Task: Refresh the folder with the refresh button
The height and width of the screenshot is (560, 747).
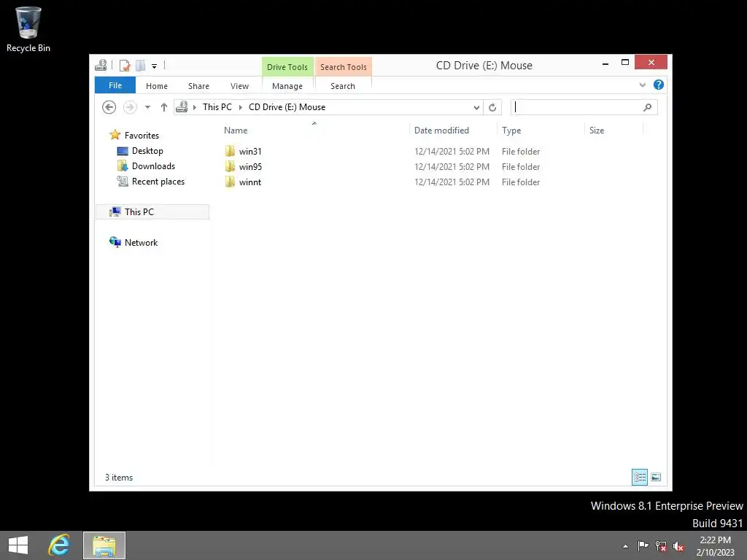Action: (x=492, y=107)
